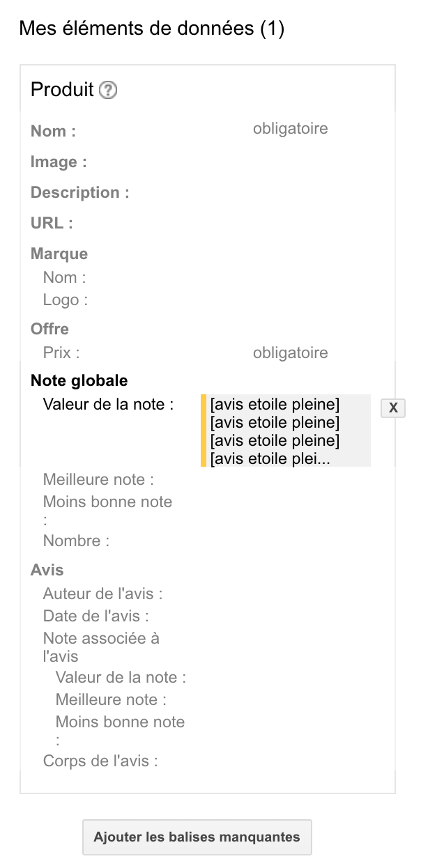Click the Nombre field row
This screenshot has height=868, width=421.
[76, 541]
